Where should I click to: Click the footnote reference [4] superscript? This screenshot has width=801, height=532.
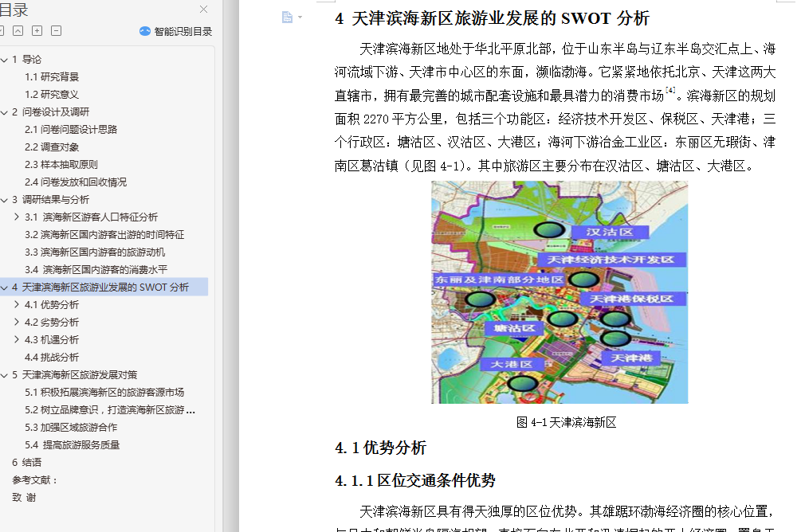tap(670, 90)
